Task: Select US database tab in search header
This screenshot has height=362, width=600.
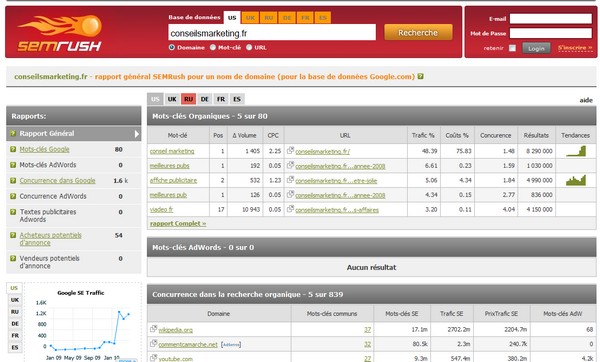Action: [232, 18]
